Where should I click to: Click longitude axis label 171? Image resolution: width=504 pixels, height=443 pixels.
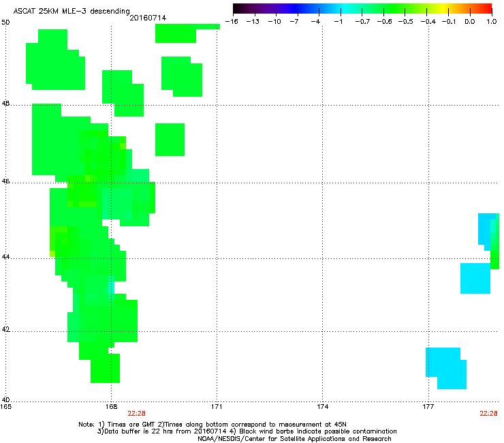pyautogui.click(x=217, y=407)
